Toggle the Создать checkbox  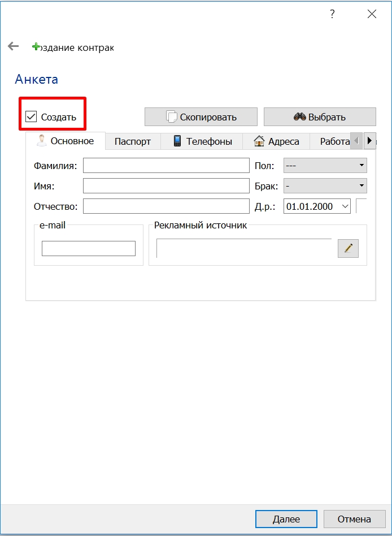[31, 117]
